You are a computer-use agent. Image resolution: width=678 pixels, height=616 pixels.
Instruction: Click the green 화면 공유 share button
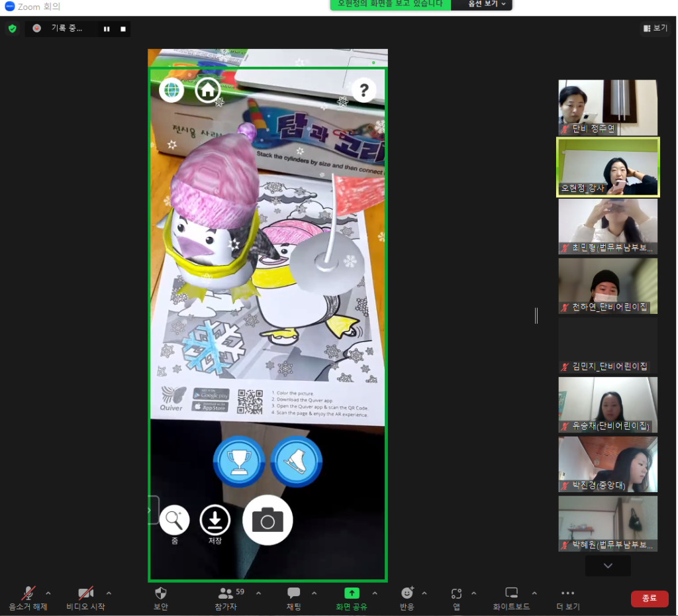[x=352, y=599]
